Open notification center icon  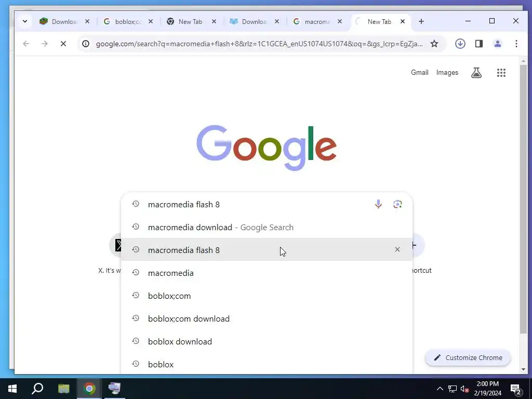(x=516, y=389)
